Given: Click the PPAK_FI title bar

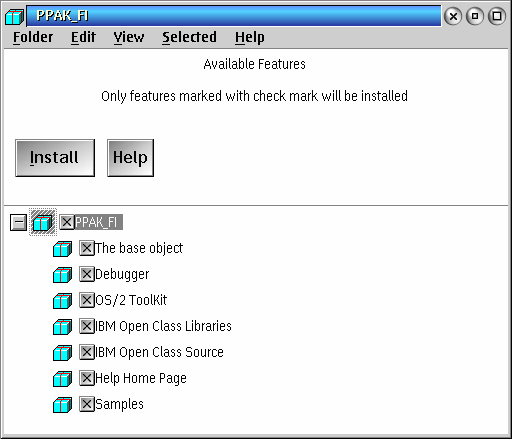Looking at the screenshot, I should [234, 16].
